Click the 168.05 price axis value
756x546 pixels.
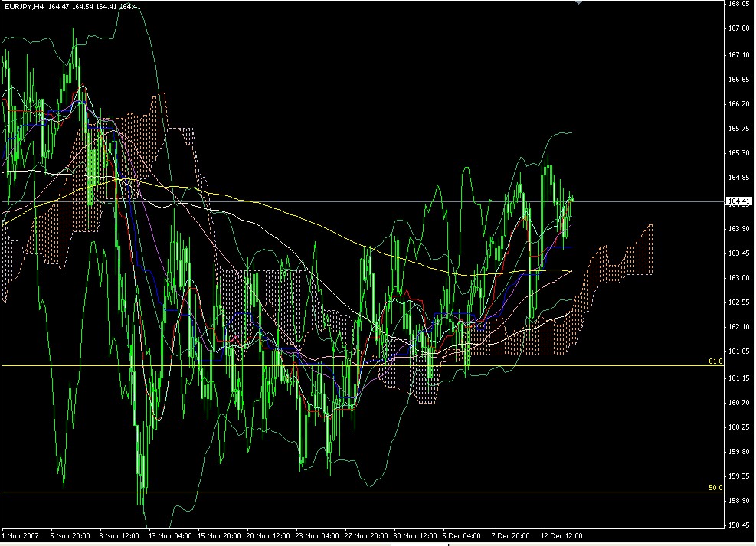(x=738, y=4)
